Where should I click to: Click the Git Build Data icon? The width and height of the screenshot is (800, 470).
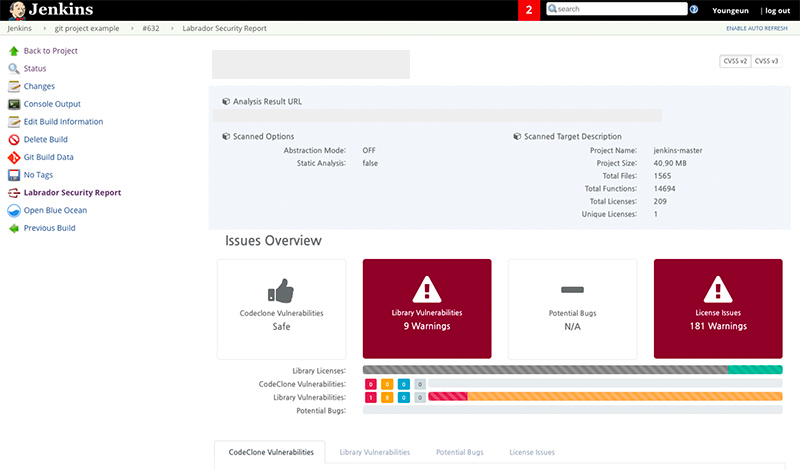point(14,157)
